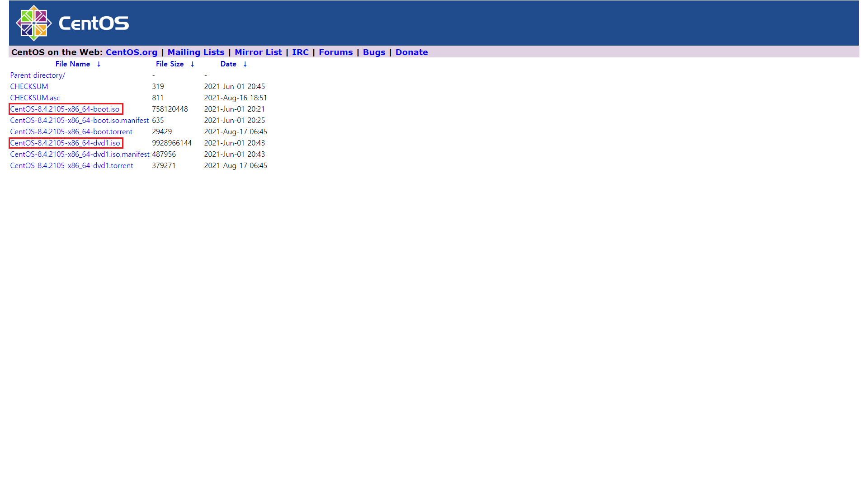
Task: Download the boot.torrent file
Action: [71, 132]
